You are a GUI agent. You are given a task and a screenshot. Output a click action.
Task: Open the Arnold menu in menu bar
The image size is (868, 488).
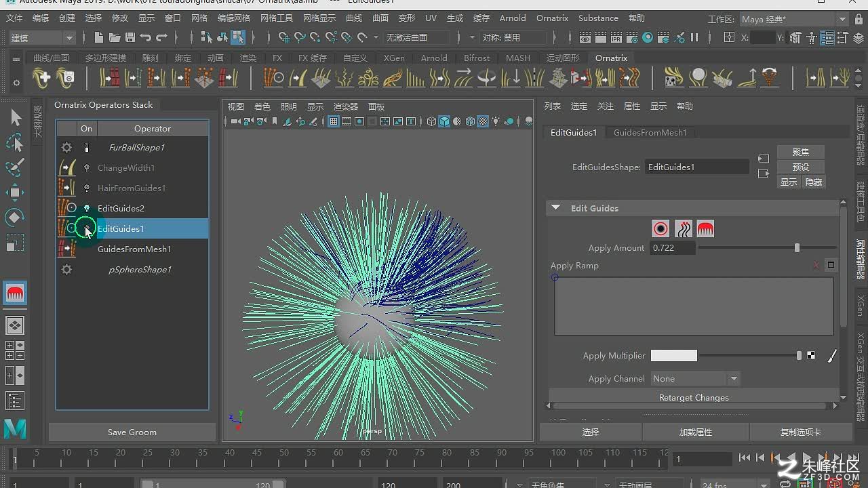513,18
